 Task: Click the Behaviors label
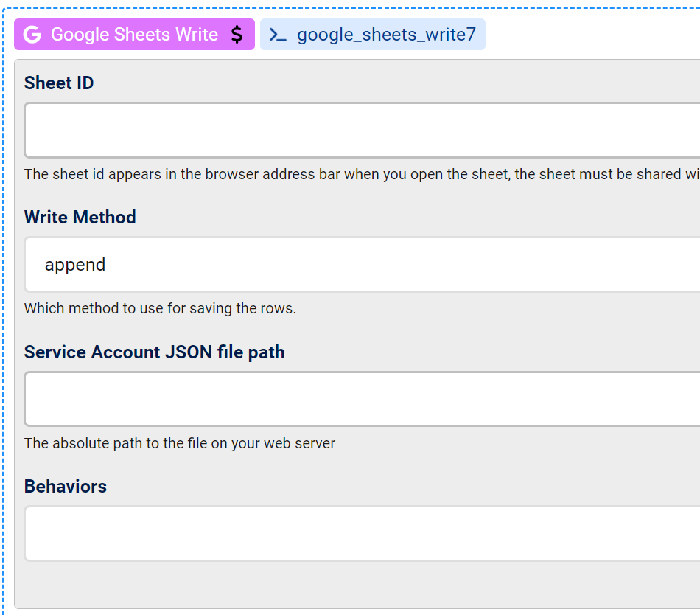click(66, 487)
